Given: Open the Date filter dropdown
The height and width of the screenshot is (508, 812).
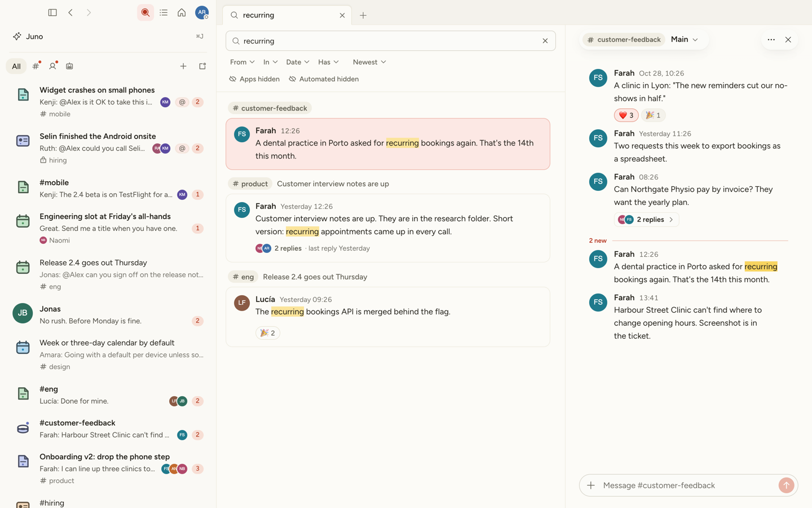Looking at the screenshot, I should tap(298, 62).
